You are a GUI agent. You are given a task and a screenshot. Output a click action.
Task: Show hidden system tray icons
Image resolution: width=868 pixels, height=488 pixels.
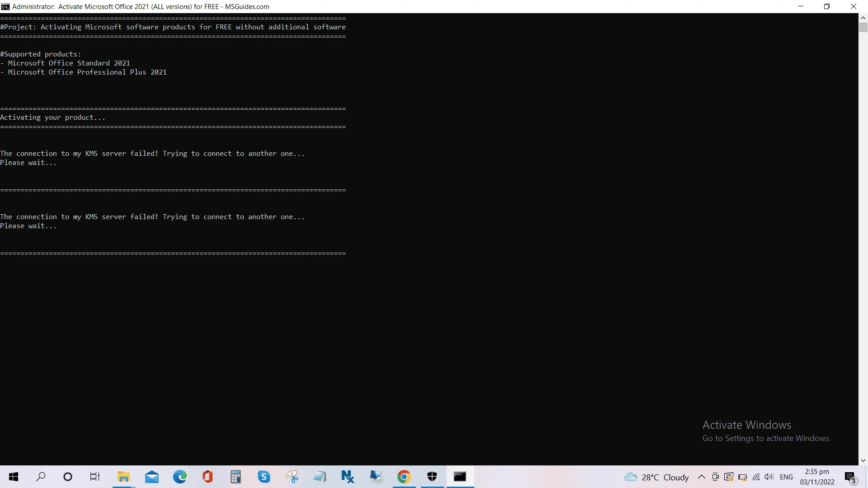point(702,477)
